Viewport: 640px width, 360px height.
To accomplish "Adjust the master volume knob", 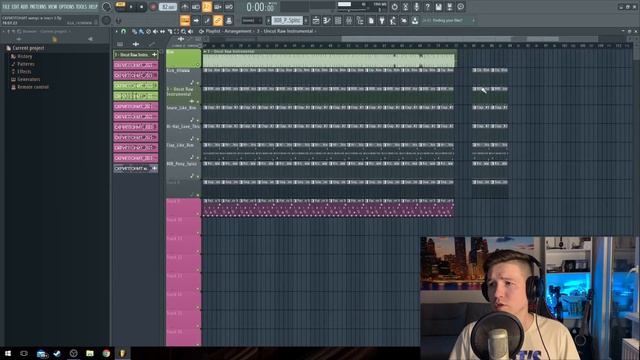I will (x=107, y=7).
